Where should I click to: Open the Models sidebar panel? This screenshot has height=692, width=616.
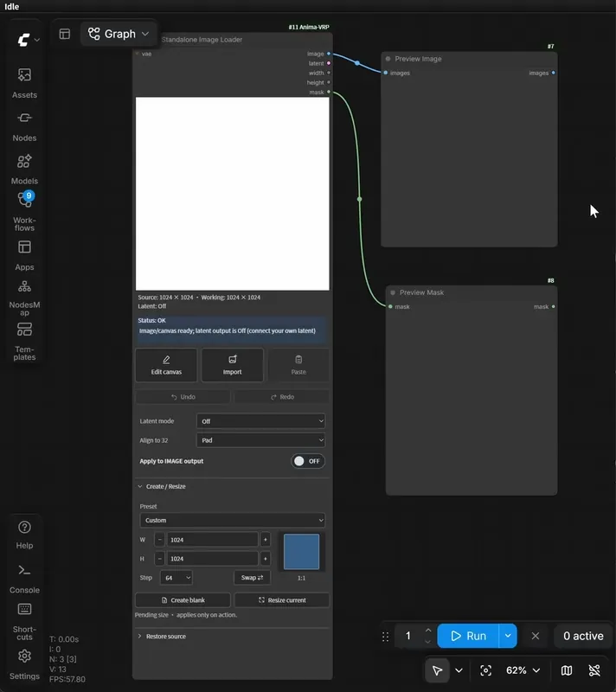coord(24,169)
